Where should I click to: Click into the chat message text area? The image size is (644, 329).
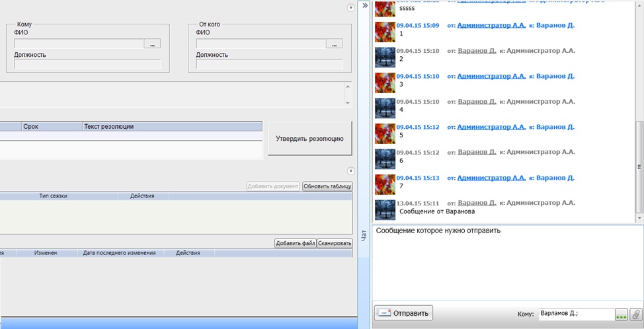pos(508,262)
